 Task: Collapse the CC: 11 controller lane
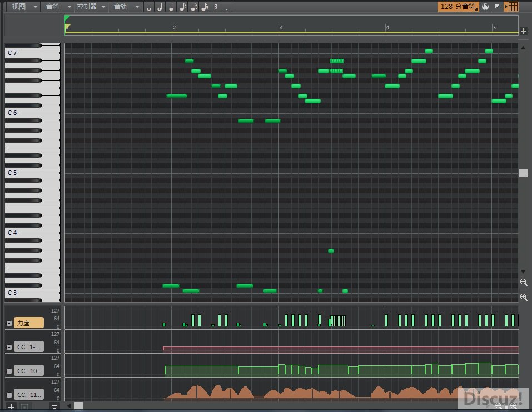[9, 395]
